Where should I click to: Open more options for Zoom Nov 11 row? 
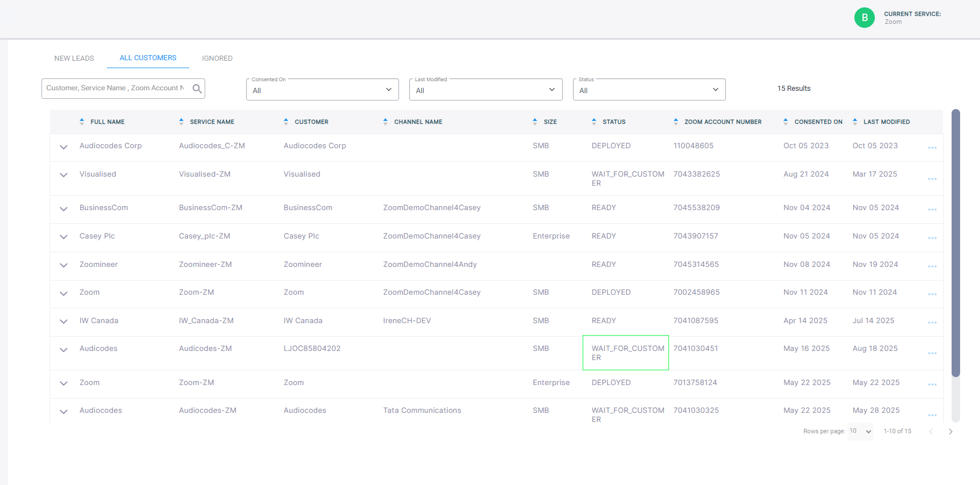click(932, 294)
